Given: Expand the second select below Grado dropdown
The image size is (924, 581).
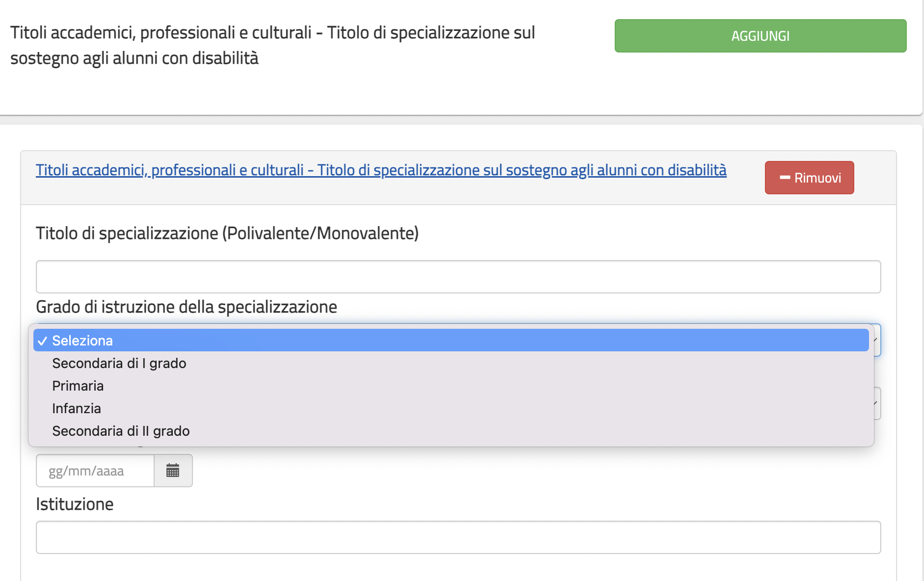Looking at the screenshot, I should 877,403.
